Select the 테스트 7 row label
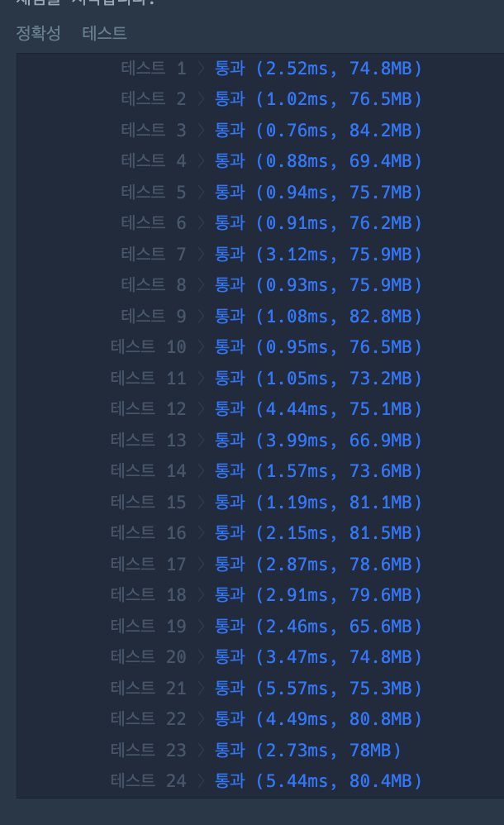The width and height of the screenshot is (504, 825). tap(153, 254)
